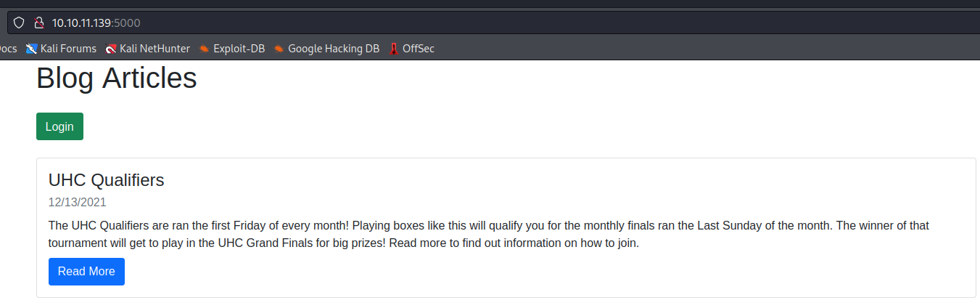Open the partially visible Docs bookmark
The height and width of the screenshot is (308, 980).
(7, 49)
